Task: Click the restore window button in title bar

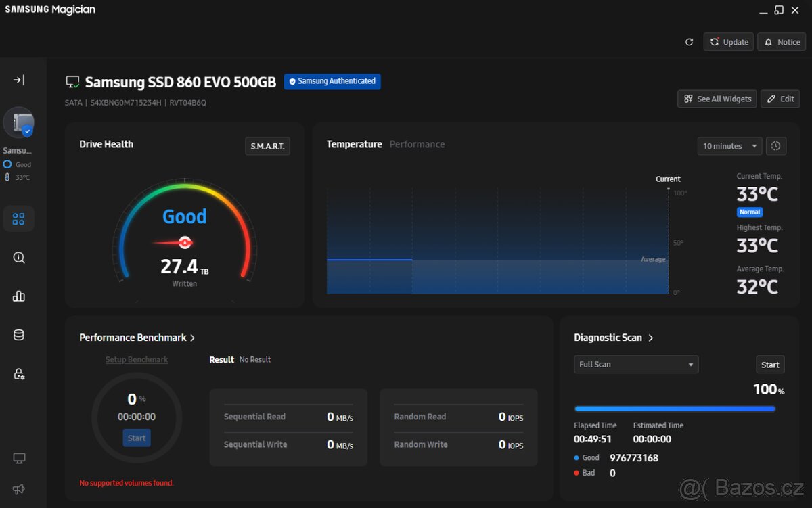Action: [779, 9]
